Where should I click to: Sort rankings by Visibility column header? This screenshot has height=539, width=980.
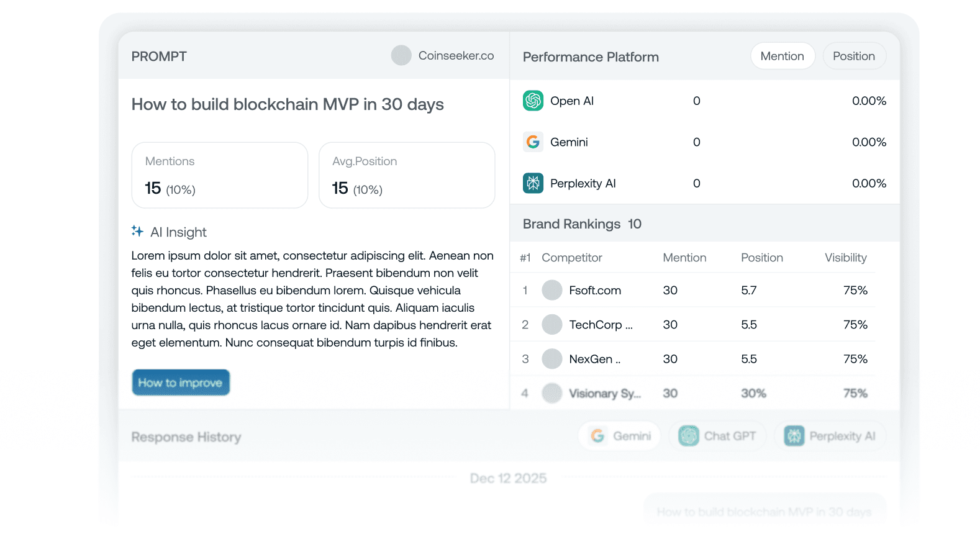(x=845, y=258)
